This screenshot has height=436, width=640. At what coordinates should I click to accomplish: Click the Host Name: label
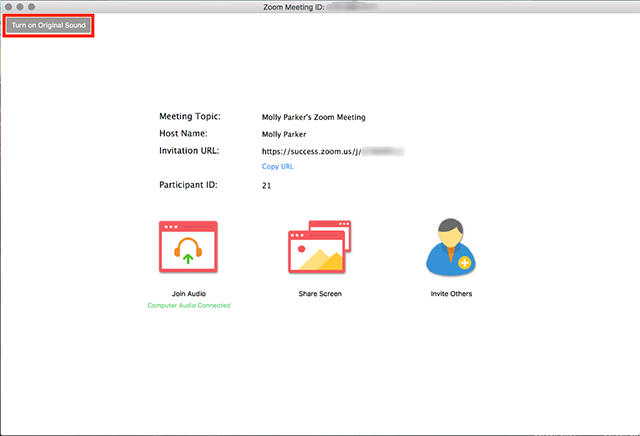183,133
